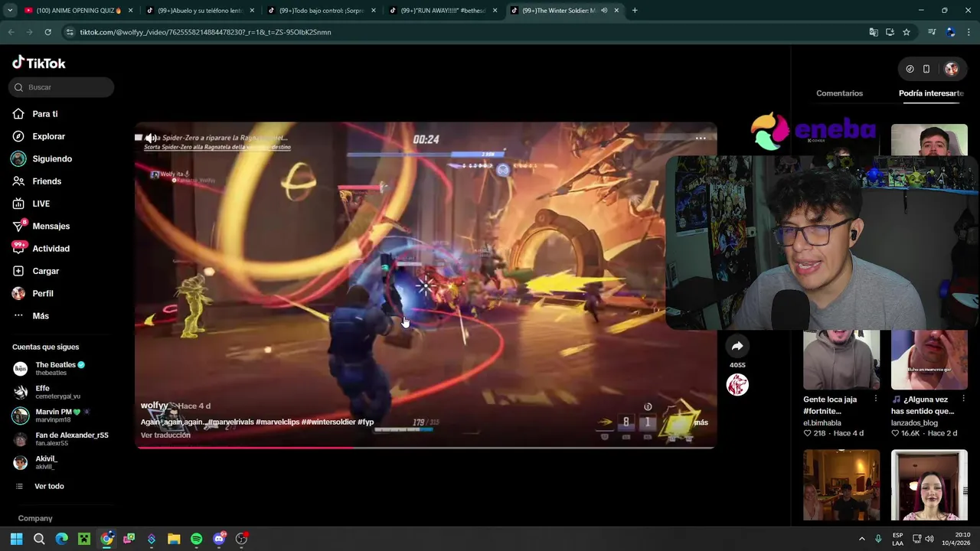The image size is (980, 551).
Task: Open Chrome three-dots menu
Action: pos(969,32)
